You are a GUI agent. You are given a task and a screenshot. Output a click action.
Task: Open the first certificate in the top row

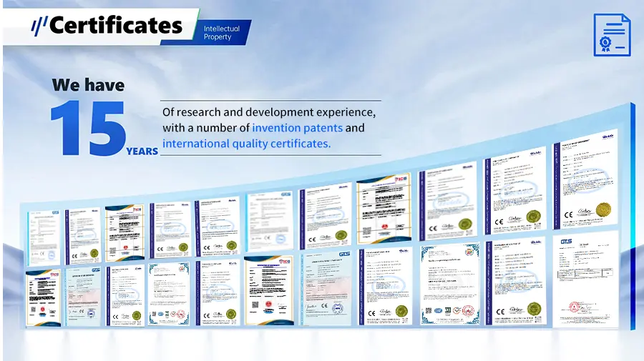44,234
